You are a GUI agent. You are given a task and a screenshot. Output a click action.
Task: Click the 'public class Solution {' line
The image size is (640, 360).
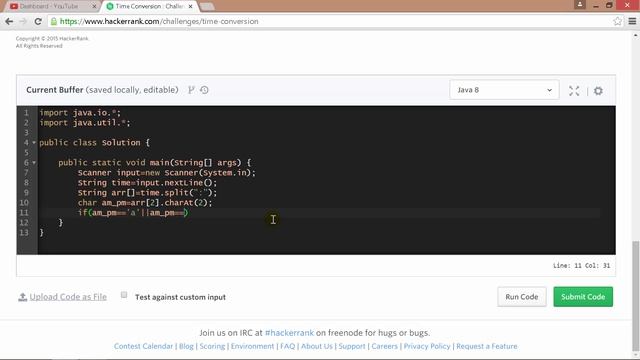(95, 142)
